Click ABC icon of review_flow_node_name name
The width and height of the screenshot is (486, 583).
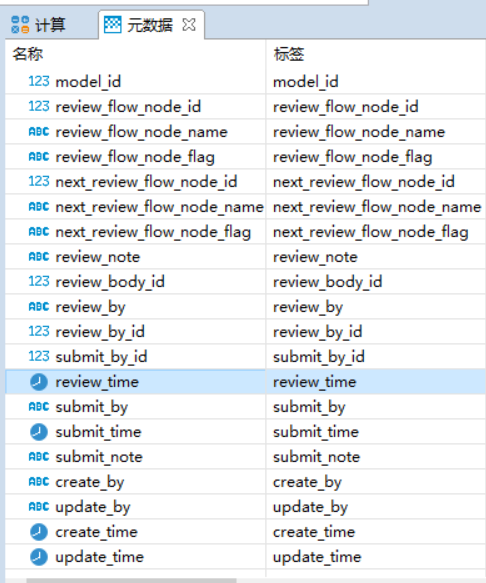click(x=39, y=132)
